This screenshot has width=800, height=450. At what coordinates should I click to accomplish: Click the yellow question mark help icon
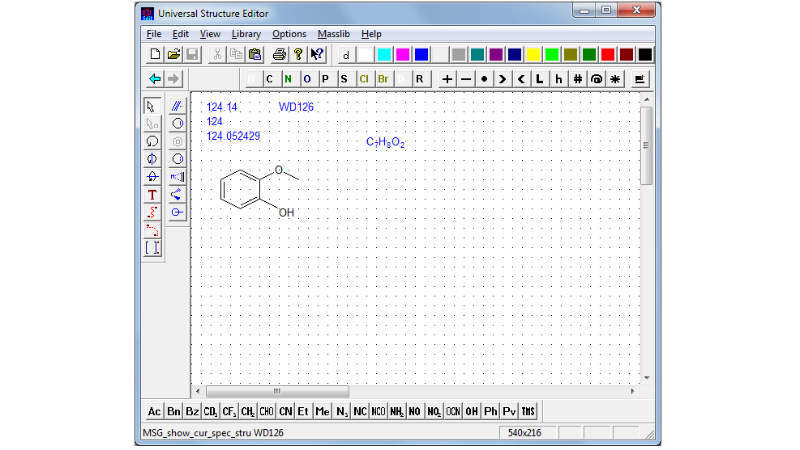click(298, 54)
